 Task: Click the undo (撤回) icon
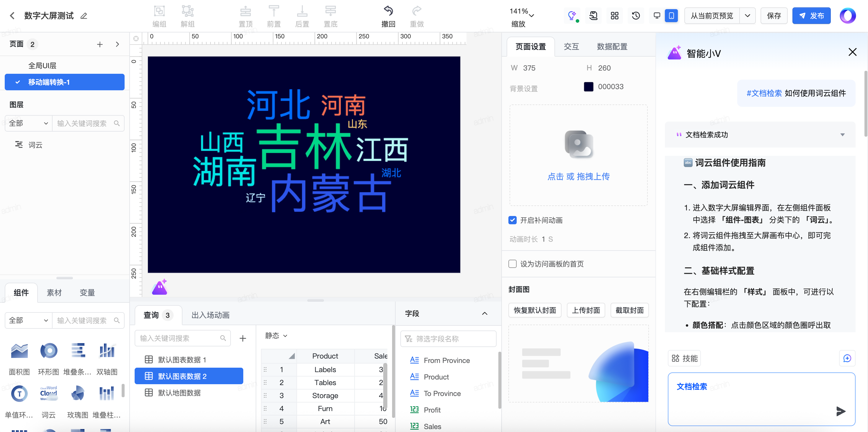coord(388,11)
